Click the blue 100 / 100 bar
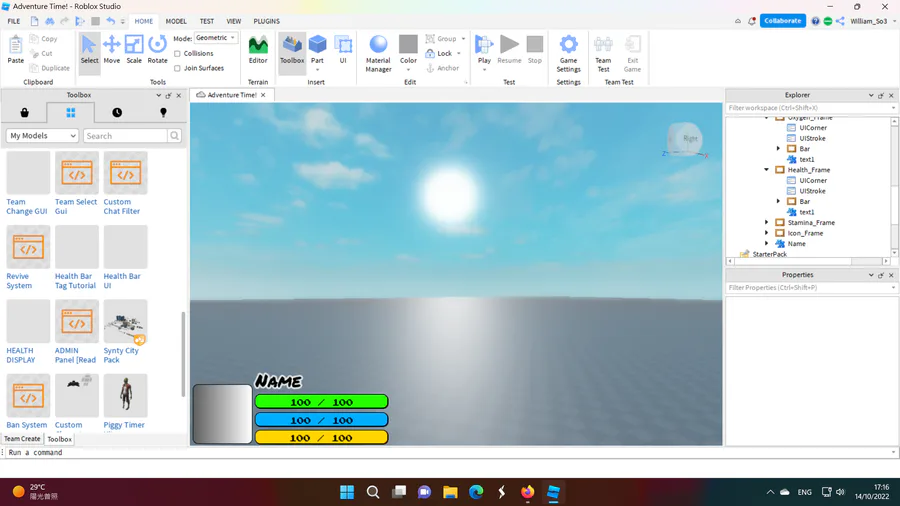Viewport: 900px width, 506px height. click(321, 420)
